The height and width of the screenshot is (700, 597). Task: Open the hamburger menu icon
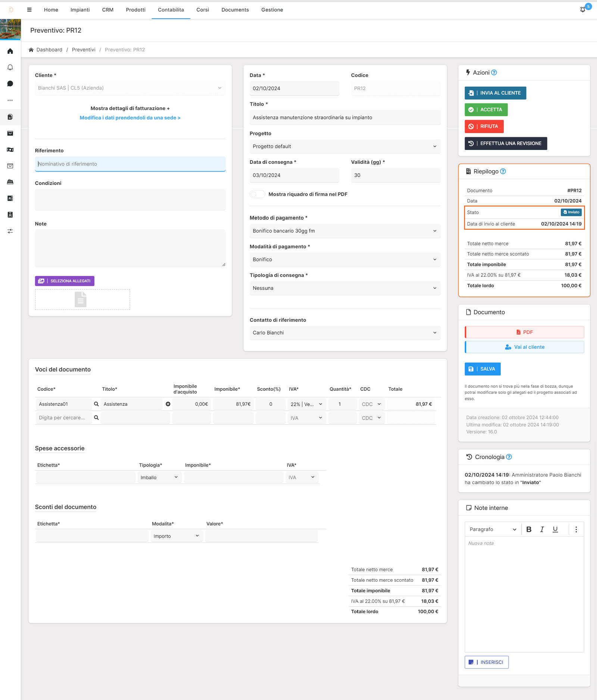click(x=29, y=10)
